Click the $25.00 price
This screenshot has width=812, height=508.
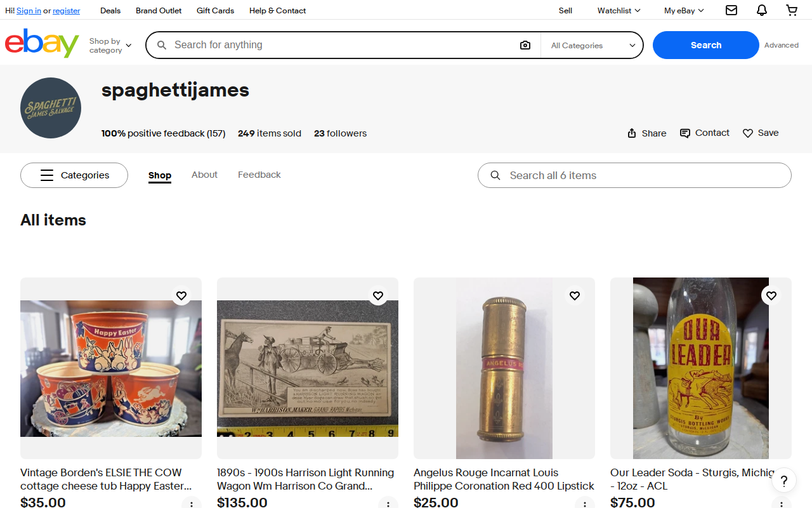436,502
